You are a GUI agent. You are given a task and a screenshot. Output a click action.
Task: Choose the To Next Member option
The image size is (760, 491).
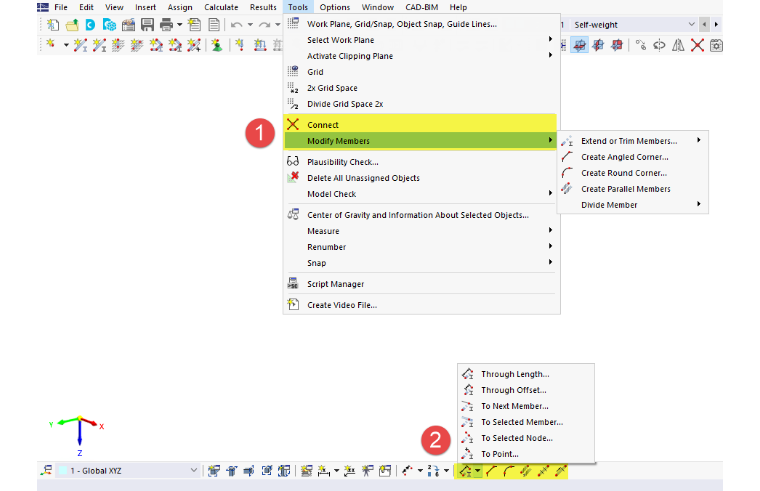525,406
